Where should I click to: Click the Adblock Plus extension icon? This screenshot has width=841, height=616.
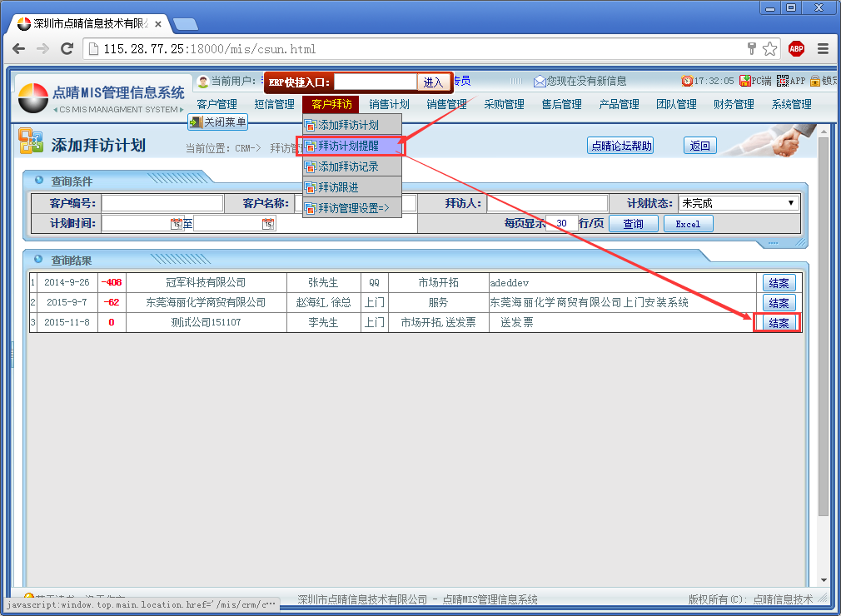796,49
